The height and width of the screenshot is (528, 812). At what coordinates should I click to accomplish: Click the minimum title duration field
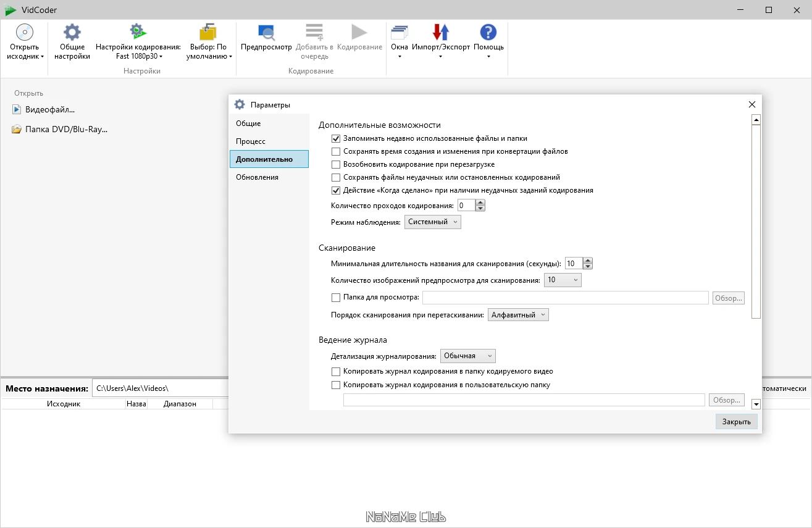pos(573,264)
